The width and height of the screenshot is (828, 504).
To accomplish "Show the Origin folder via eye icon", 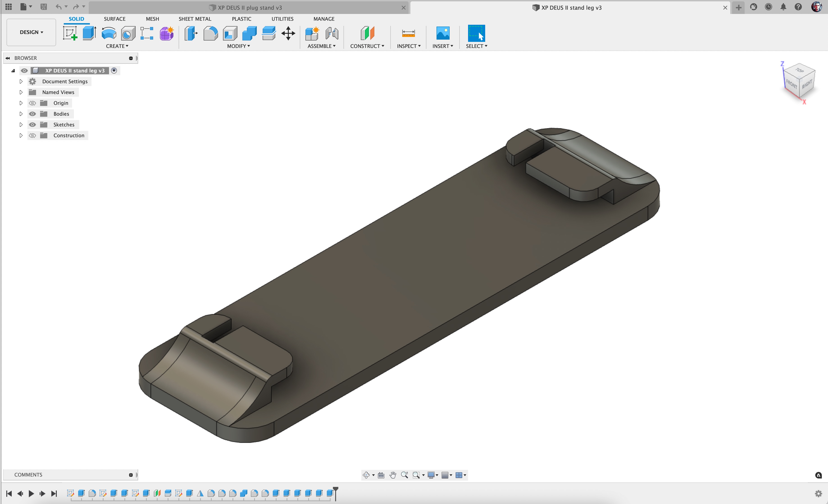I will point(32,103).
